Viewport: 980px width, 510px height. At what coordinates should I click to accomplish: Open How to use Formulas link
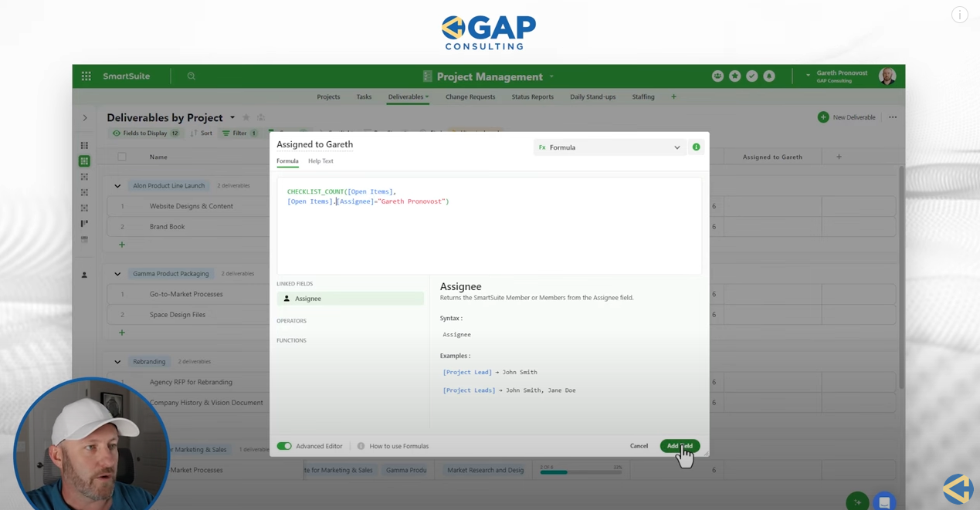click(398, 446)
